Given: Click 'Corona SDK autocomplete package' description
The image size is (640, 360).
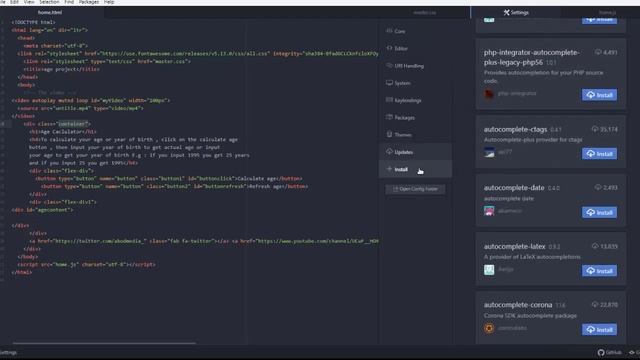Looking at the screenshot, I should pos(530,316).
